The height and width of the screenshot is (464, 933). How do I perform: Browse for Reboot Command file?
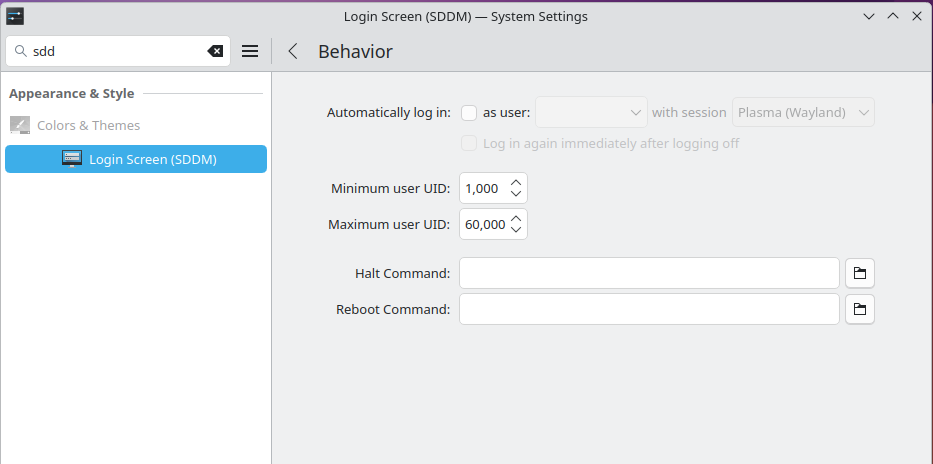pos(860,309)
